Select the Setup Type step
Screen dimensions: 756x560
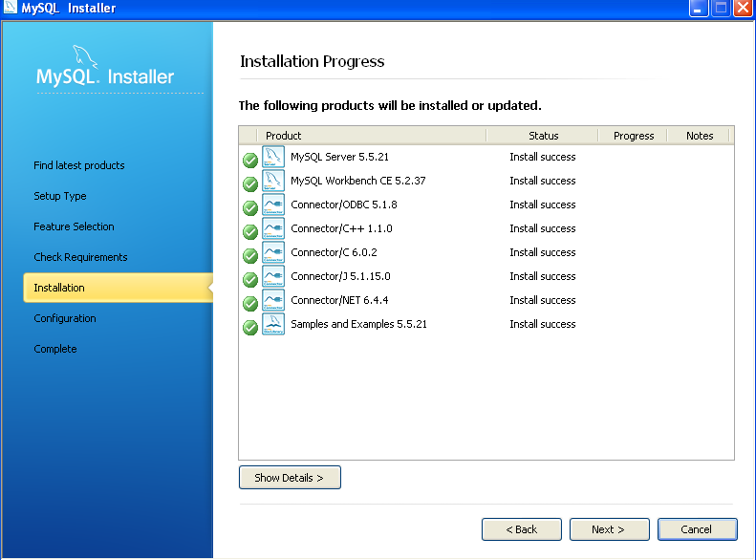pyautogui.click(x=60, y=196)
